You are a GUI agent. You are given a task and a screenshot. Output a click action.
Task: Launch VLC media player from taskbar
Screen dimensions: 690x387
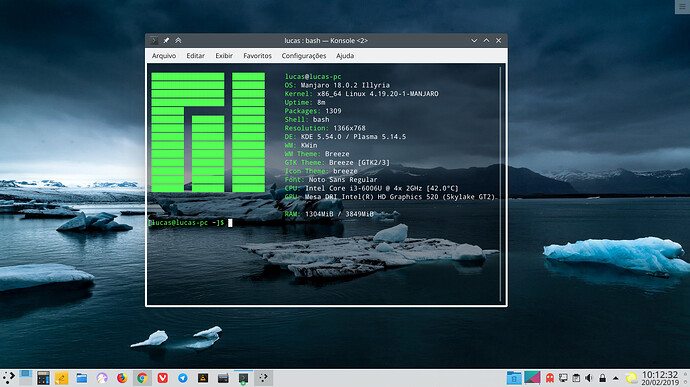[203, 378]
